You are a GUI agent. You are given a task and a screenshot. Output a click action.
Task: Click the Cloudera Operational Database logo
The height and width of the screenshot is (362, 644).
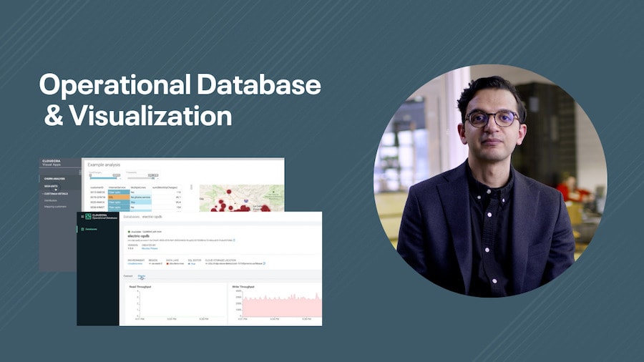[x=89, y=216]
